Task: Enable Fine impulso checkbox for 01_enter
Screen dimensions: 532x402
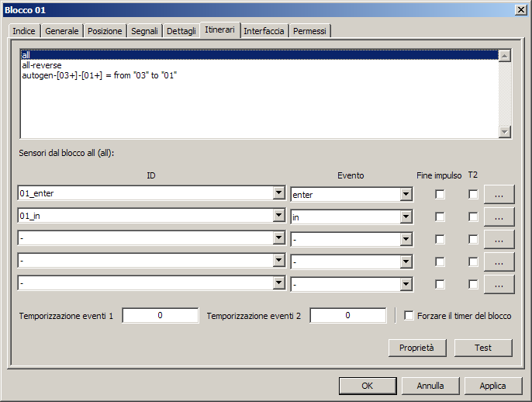Action: 440,195
